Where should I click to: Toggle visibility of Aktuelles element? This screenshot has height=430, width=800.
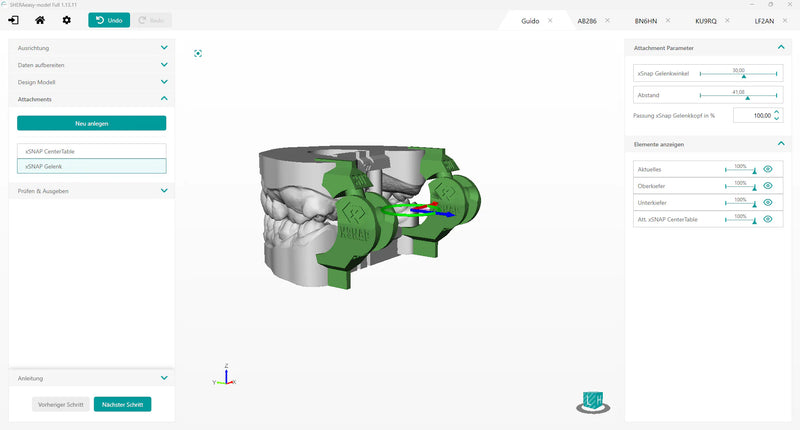768,169
